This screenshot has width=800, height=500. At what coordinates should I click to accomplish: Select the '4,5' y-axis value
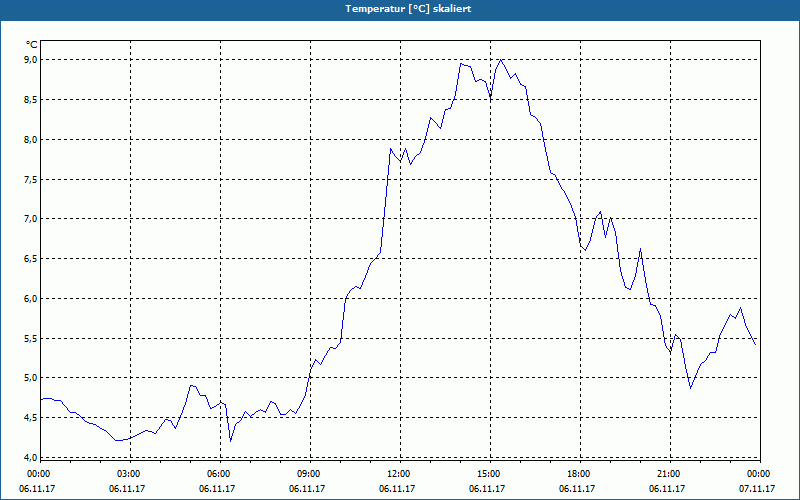[31, 418]
